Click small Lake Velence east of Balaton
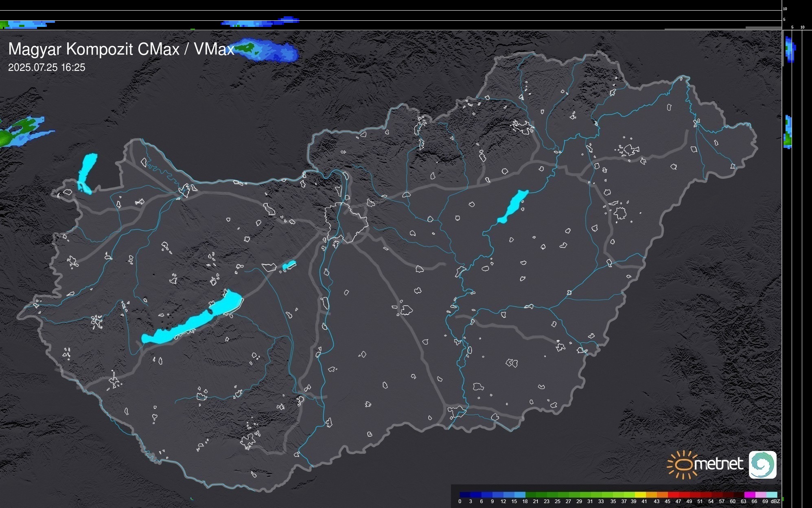Image resolution: width=812 pixels, height=508 pixels. [x=289, y=265]
